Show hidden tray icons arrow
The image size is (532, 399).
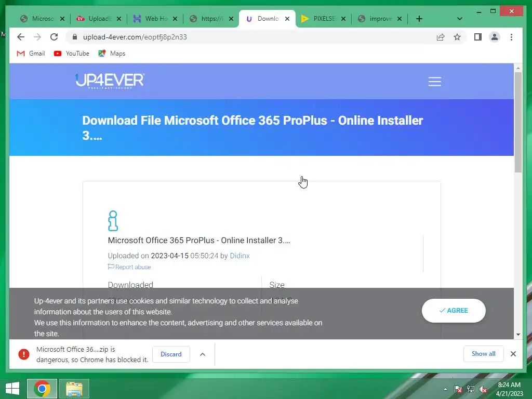point(445,389)
